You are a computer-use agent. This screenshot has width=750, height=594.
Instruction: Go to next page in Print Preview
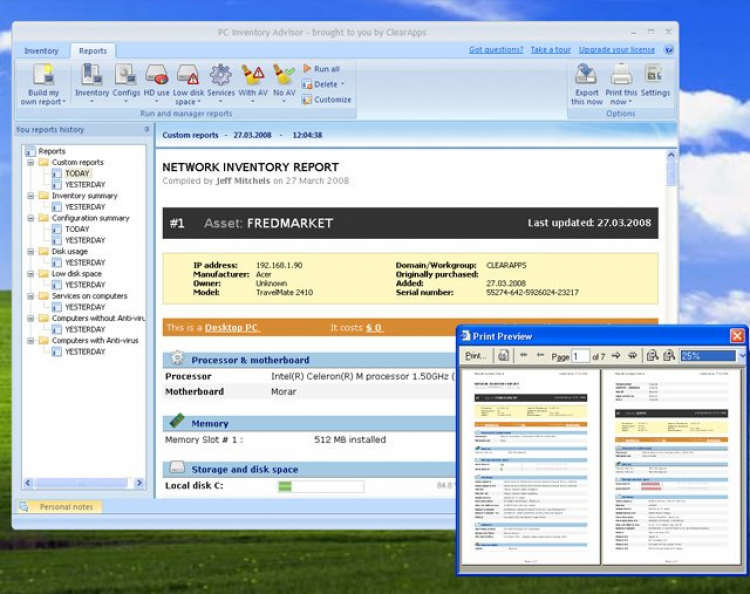(x=616, y=356)
